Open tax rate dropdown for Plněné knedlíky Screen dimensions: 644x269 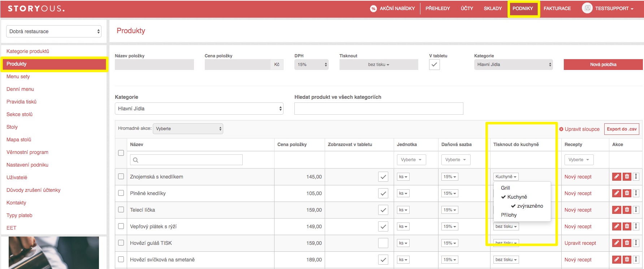point(450,193)
